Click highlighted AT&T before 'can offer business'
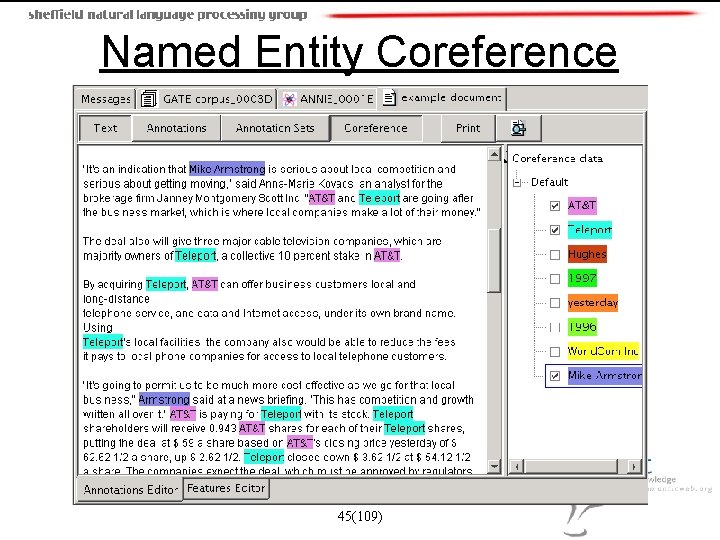 204,284
